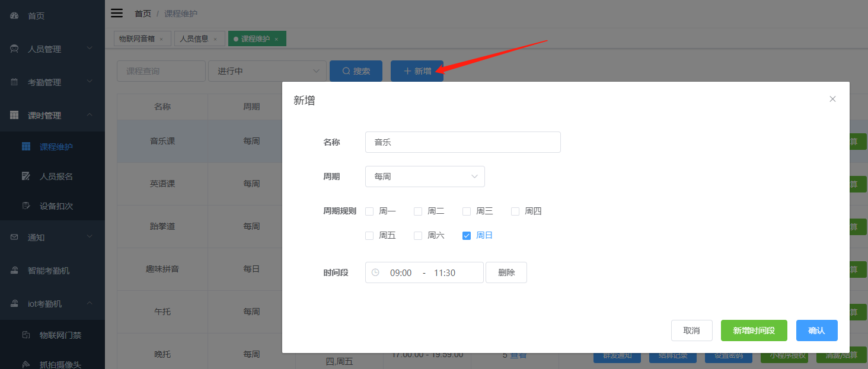Open the 周期 dropdown showing 每周
The image size is (868, 369).
(425, 176)
